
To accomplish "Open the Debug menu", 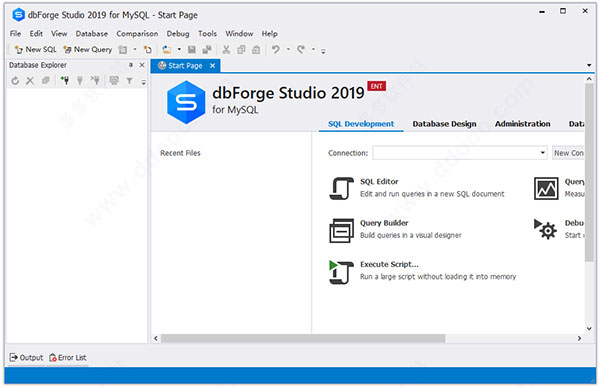I will (178, 34).
